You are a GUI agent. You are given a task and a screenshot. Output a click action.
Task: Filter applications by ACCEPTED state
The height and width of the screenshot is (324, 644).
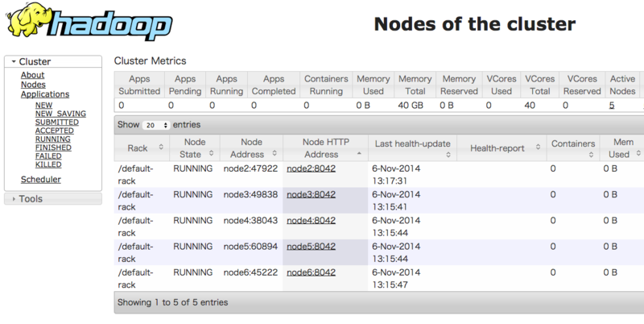coord(55,131)
